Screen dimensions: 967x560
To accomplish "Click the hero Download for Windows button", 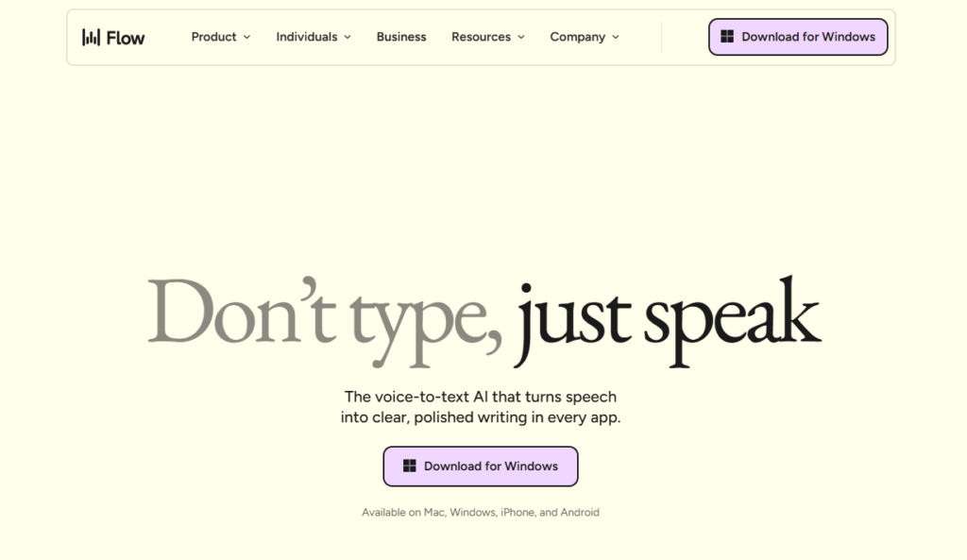I will (481, 467).
